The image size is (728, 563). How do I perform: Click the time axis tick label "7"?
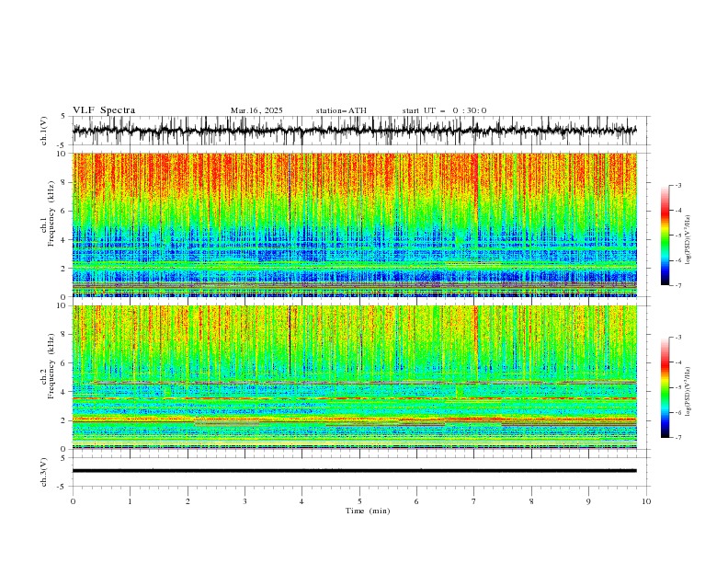click(474, 501)
